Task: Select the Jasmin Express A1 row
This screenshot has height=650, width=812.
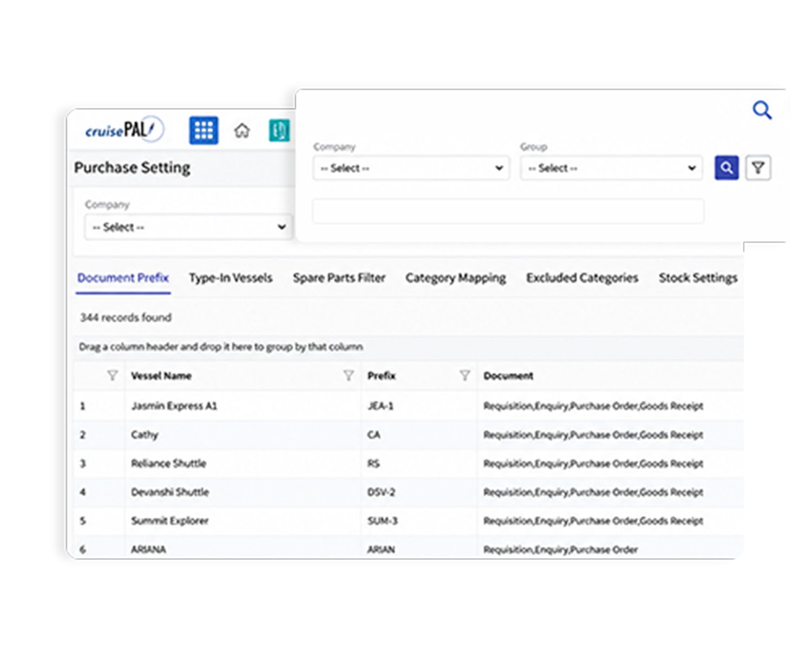Action: [x=409, y=406]
